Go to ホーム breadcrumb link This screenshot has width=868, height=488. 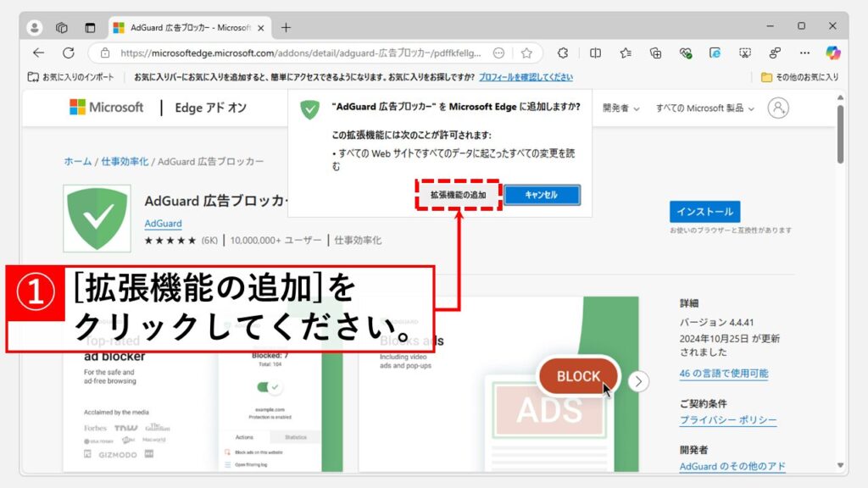(x=77, y=162)
